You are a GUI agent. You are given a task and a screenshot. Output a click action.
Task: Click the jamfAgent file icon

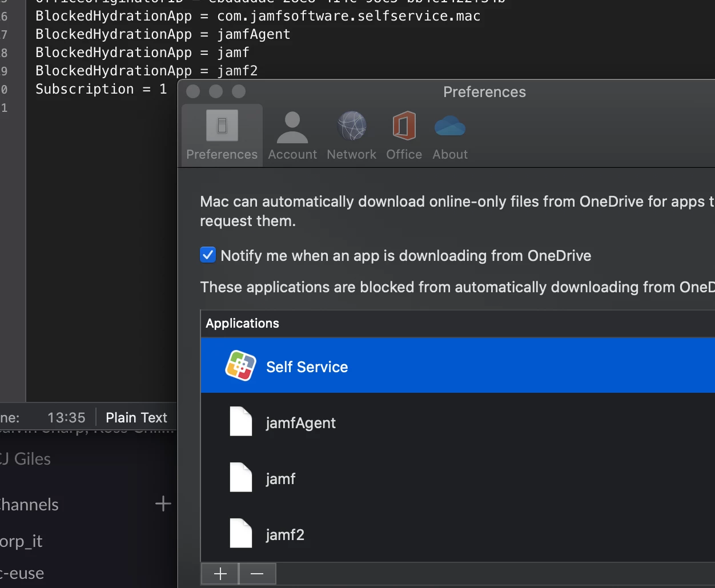241,421
